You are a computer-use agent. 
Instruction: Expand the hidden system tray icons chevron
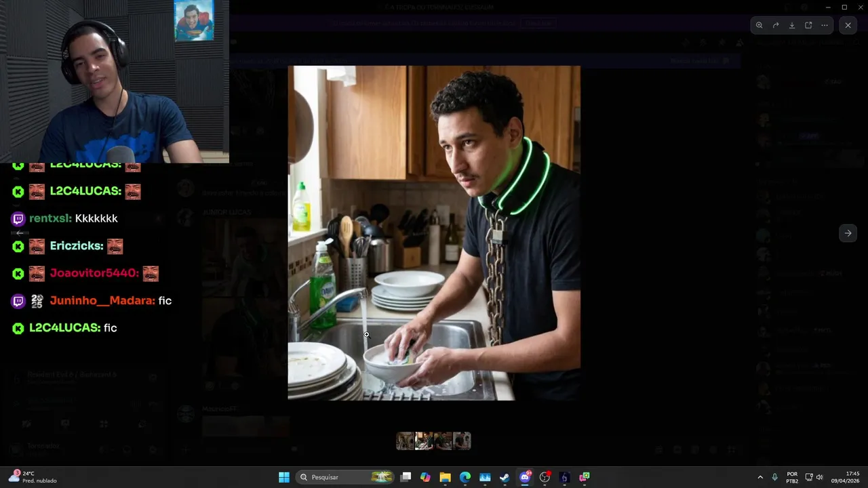[760, 477]
